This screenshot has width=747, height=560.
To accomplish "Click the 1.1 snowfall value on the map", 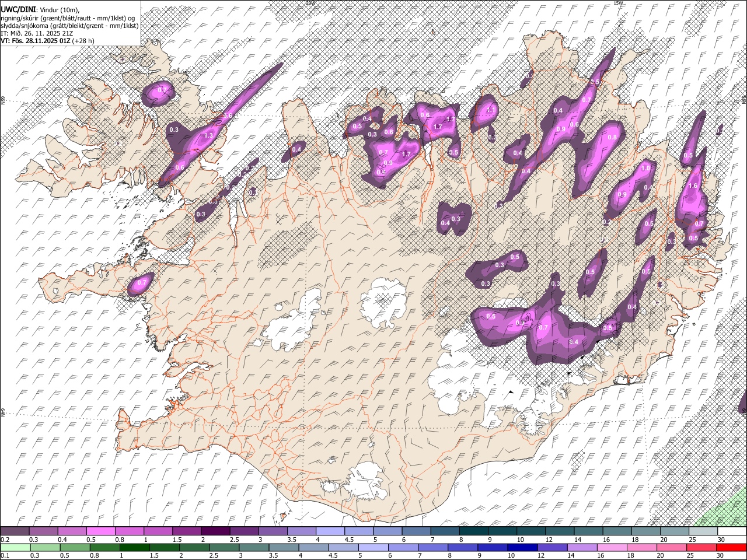I will click(x=491, y=110).
